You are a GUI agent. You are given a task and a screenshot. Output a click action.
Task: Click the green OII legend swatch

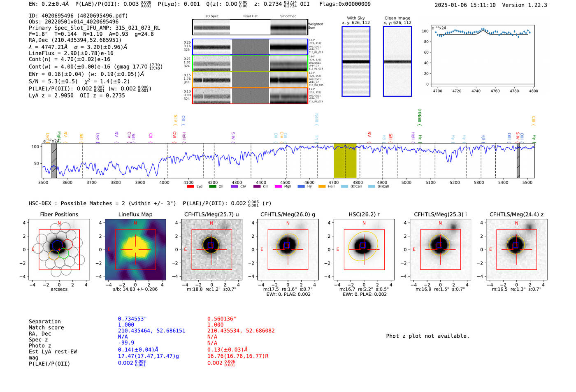(x=212, y=187)
